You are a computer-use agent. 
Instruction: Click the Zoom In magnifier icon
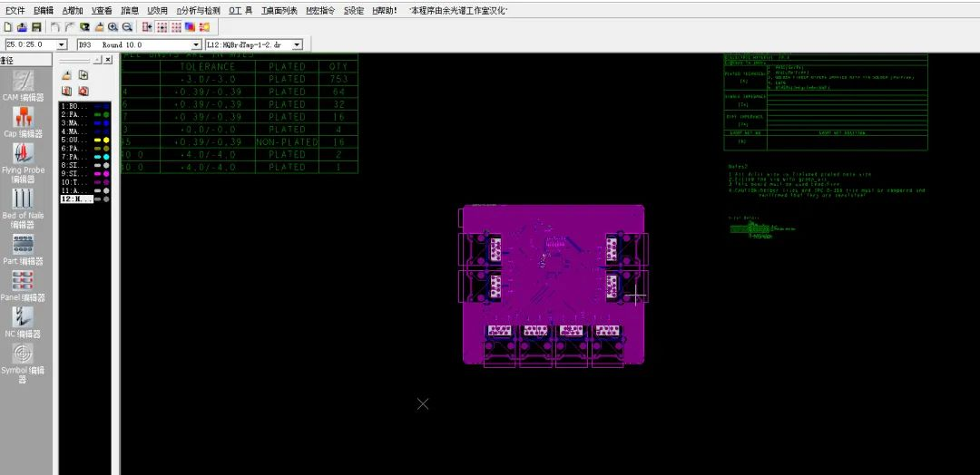113,27
